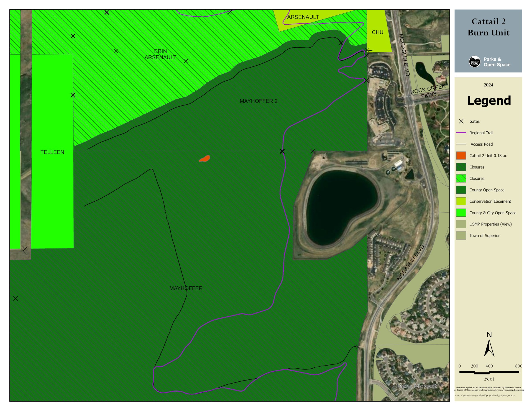Click the Boulder County logo icon
Screen dimensions: 532x411
(474, 61)
